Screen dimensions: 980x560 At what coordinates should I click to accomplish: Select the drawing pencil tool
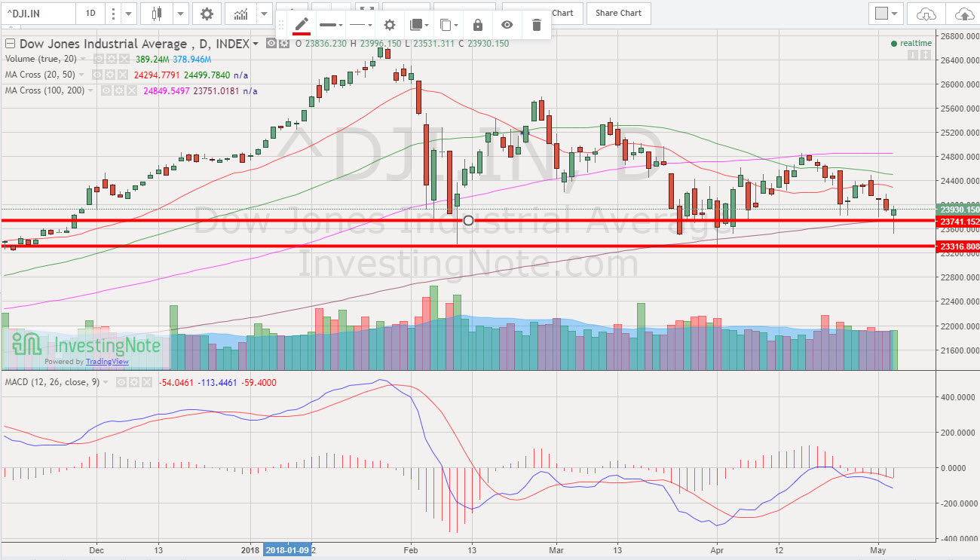click(299, 25)
